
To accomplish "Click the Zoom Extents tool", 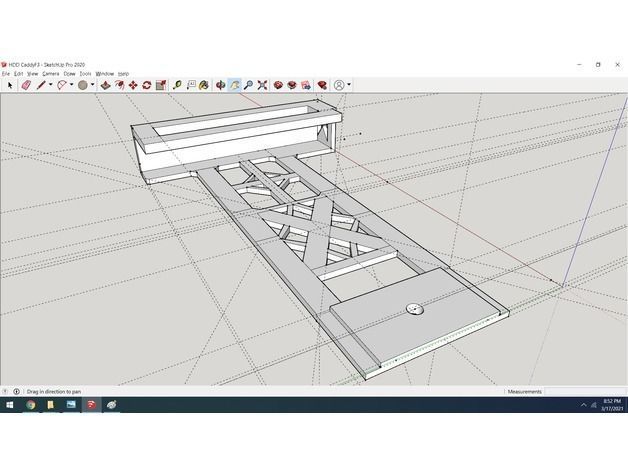I will click(x=262, y=85).
